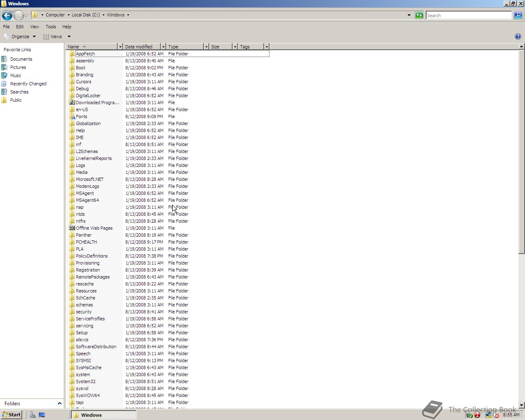Select the Registration folder
The height and width of the screenshot is (420, 525).
pos(88,270)
